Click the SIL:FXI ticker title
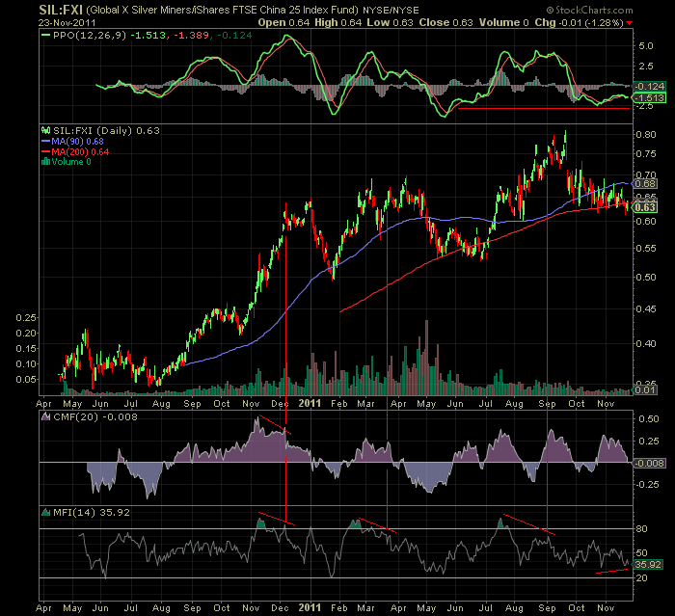Screen dimensions: 675x616 tap(60, 10)
